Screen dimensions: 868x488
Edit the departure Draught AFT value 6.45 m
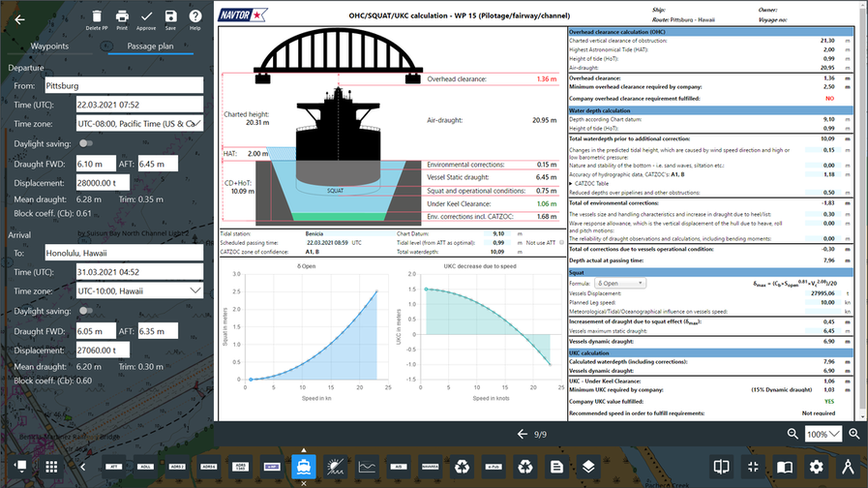pyautogui.click(x=158, y=164)
